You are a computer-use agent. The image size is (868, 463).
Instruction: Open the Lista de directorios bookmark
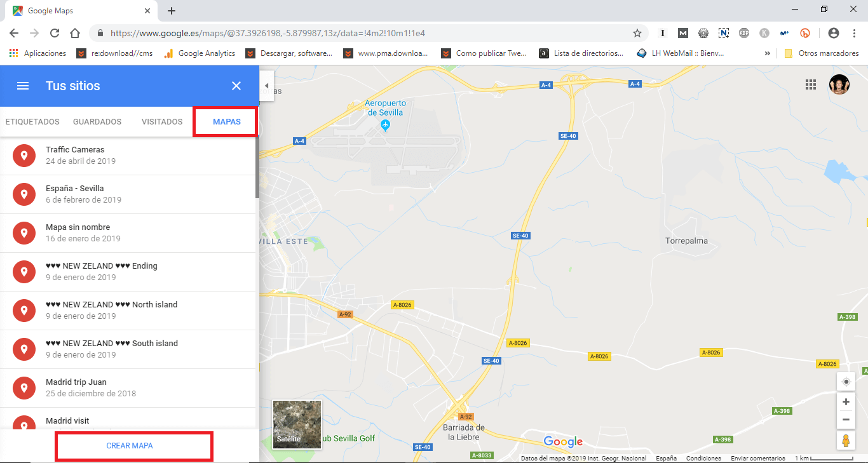(x=581, y=53)
